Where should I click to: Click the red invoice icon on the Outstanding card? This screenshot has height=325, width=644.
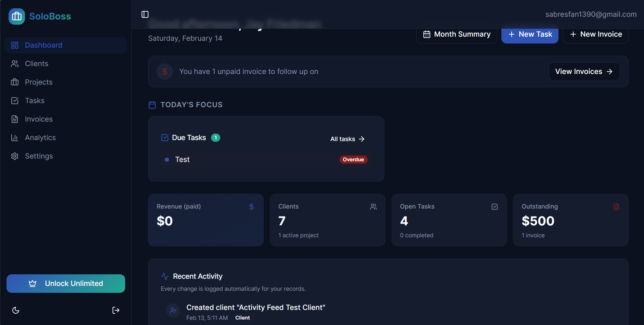616,207
